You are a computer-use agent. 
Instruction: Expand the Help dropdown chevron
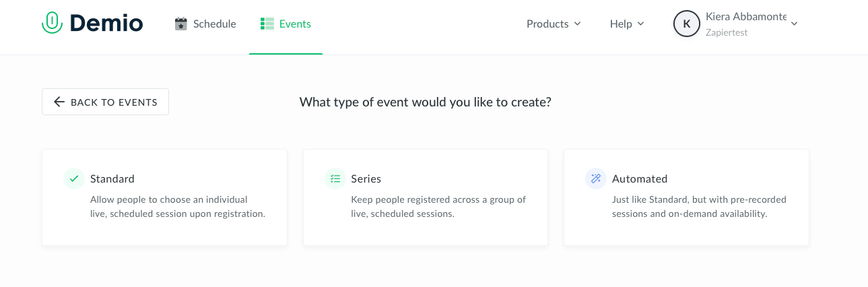click(x=640, y=24)
